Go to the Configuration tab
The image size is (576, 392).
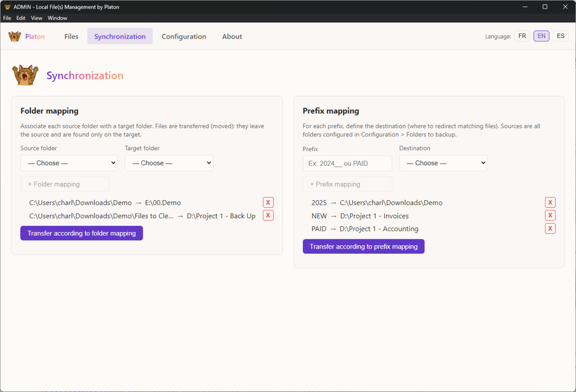coord(184,36)
